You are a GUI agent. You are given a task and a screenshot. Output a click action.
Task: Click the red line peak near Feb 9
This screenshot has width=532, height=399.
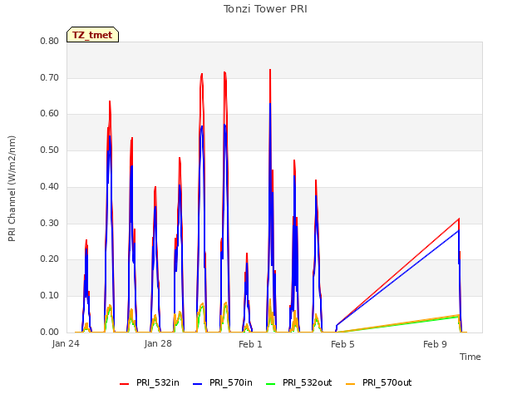tap(459, 219)
